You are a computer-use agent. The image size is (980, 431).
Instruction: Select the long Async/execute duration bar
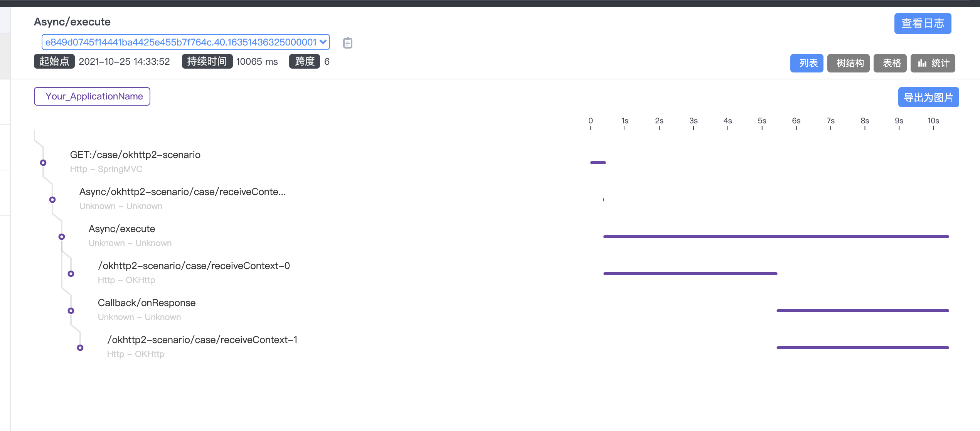tap(776, 237)
